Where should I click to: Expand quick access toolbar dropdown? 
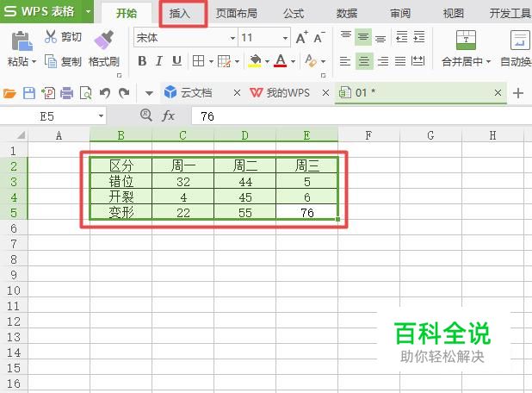pos(149,93)
